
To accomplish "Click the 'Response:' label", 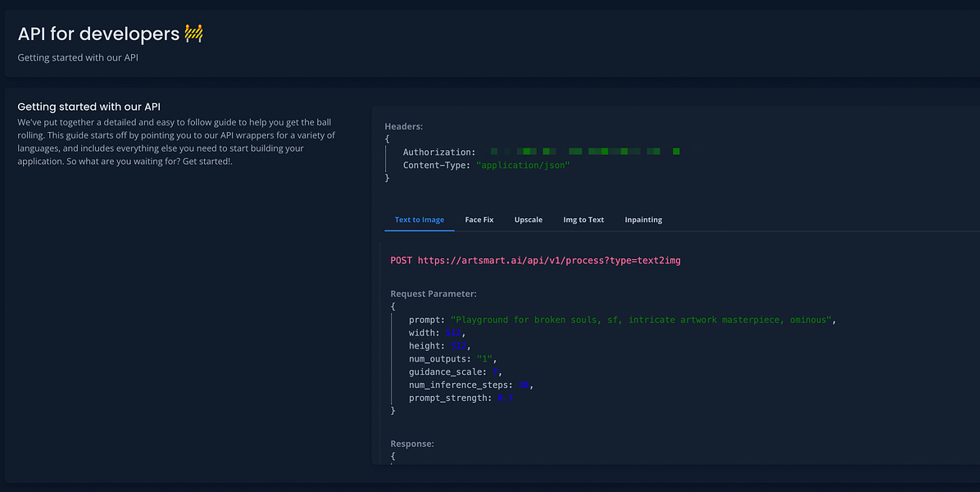I will pyautogui.click(x=412, y=444).
